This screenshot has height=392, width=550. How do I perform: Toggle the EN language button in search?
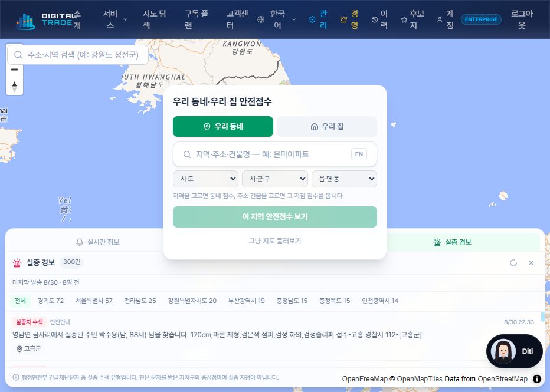coord(359,154)
